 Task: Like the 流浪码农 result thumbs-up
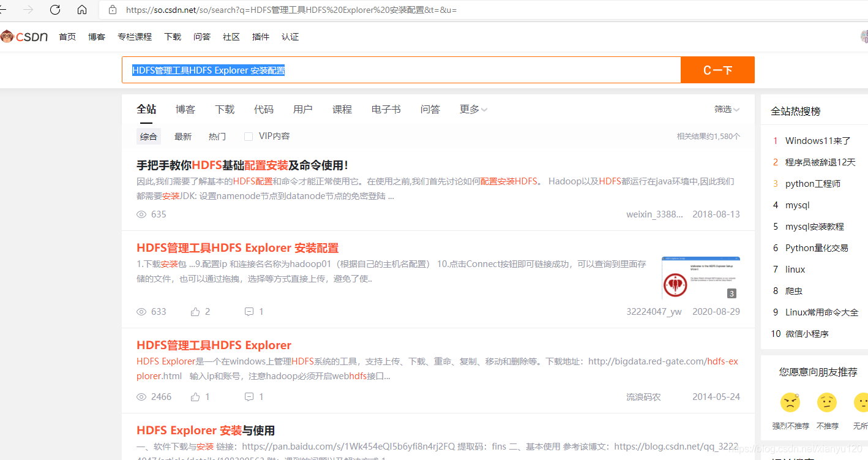(x=195, y=397)
